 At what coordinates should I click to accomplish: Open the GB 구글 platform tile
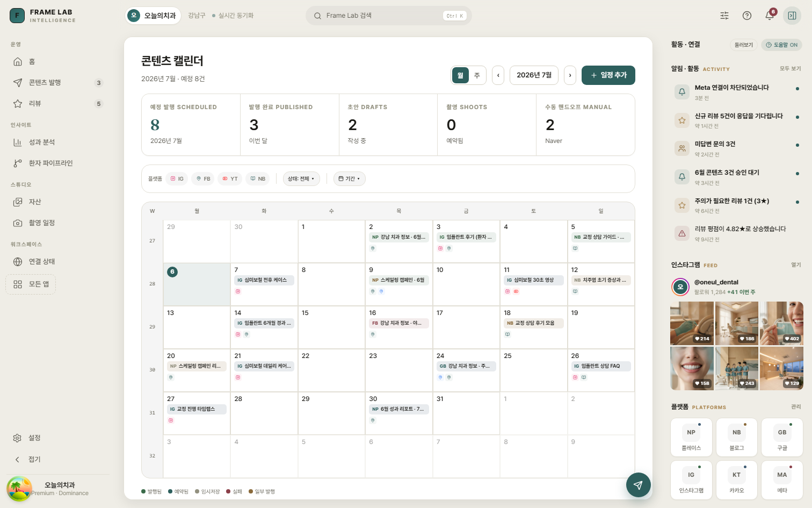click(x=782, y=437)
